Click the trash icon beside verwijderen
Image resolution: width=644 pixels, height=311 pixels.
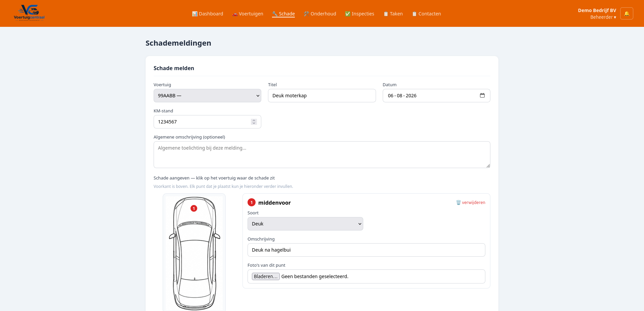(x=458, y=202)
